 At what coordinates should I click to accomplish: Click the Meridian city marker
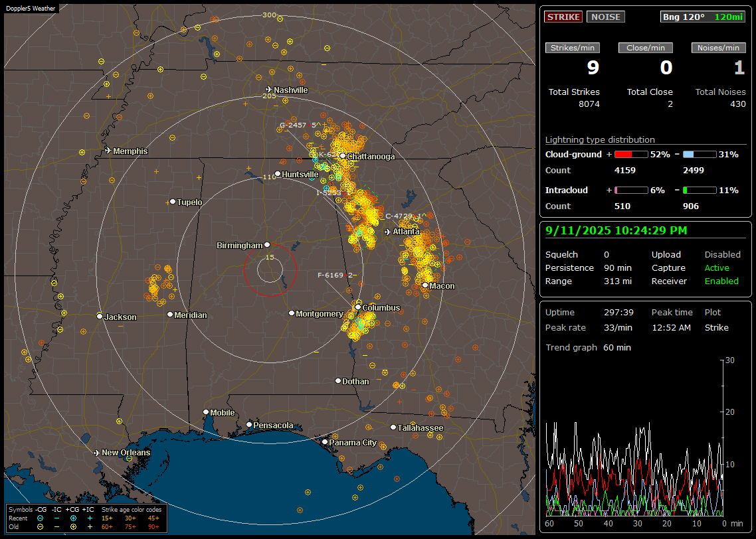pyautogui.click(x=169, y=315)
